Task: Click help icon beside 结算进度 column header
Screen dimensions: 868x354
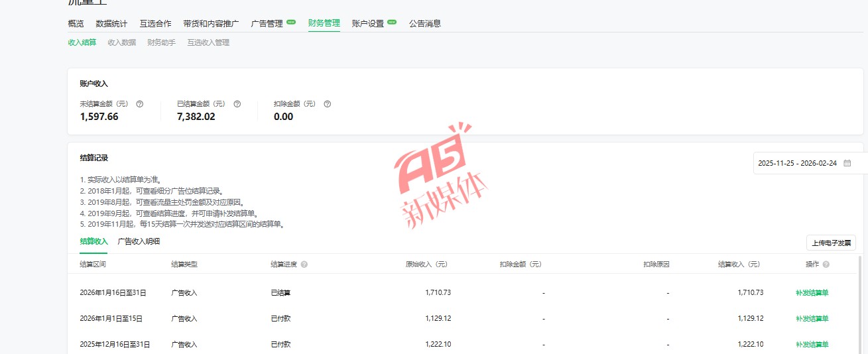Action: 304,265
